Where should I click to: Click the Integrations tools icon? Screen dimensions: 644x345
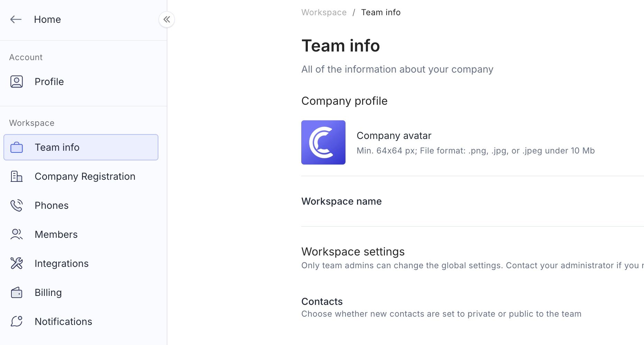tap(17, 263)
